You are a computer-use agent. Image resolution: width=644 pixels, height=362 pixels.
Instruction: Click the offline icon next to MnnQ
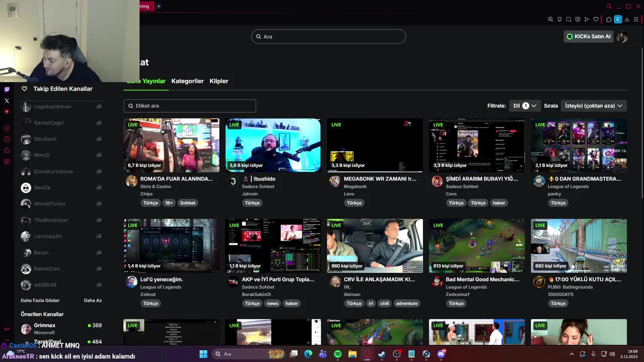(x=99, y=155)
